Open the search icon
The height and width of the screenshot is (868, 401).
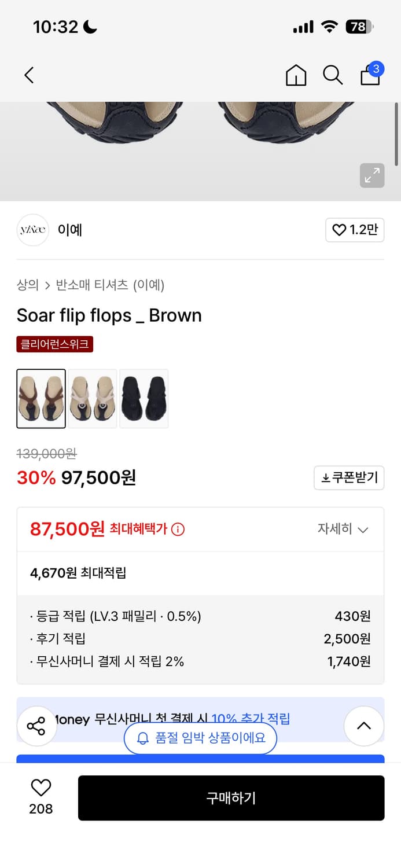point(333,75)
